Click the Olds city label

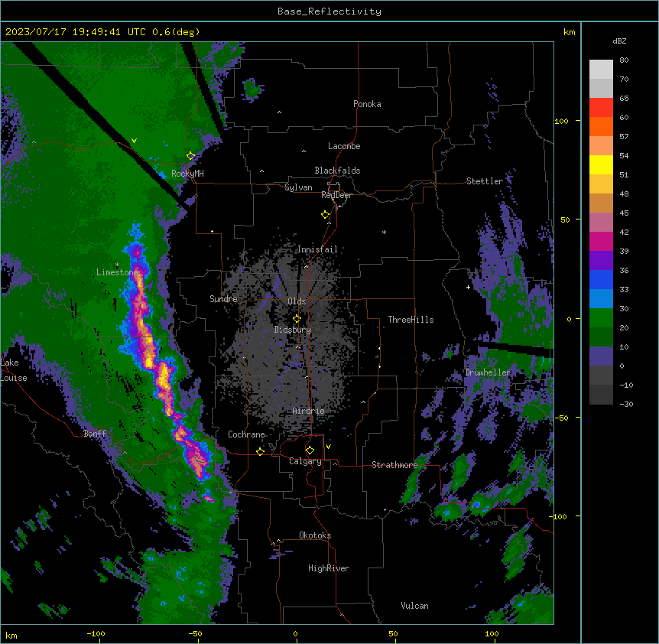(x=297, y=301)
